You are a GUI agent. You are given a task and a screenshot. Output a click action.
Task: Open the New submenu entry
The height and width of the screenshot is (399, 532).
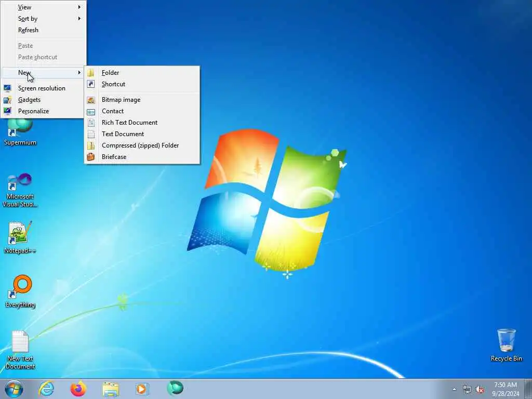coord(43,73)
